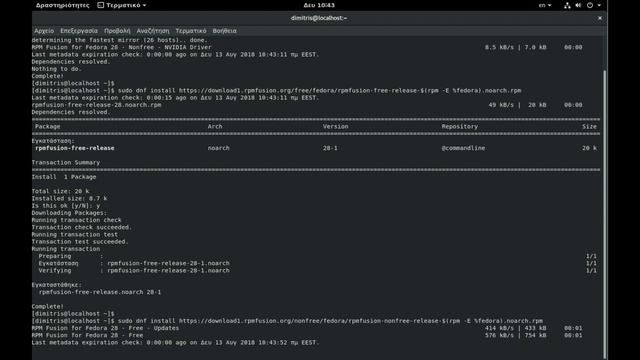Click 'rpmfusion-free-release-28.noarch.rpm' download line
Image resolution: width=640 pixels, height=360 pixels.
96,105
